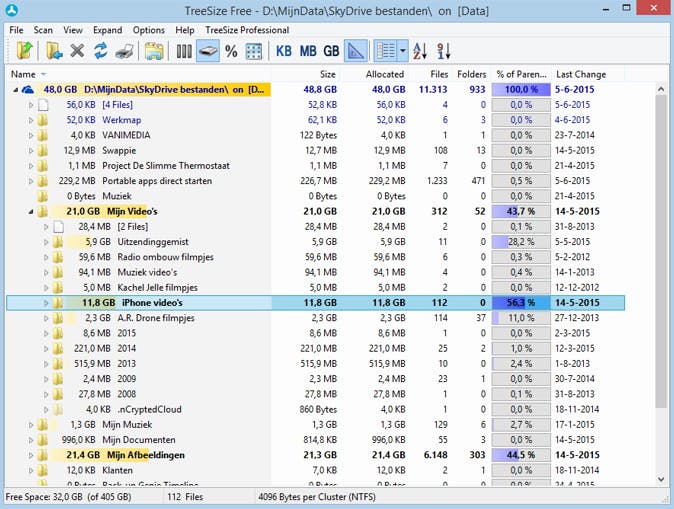Refresh the scan with blue arrows icon
Image resolution: width=674 pixels, height=509 pixels.
(x=100, y=50)
